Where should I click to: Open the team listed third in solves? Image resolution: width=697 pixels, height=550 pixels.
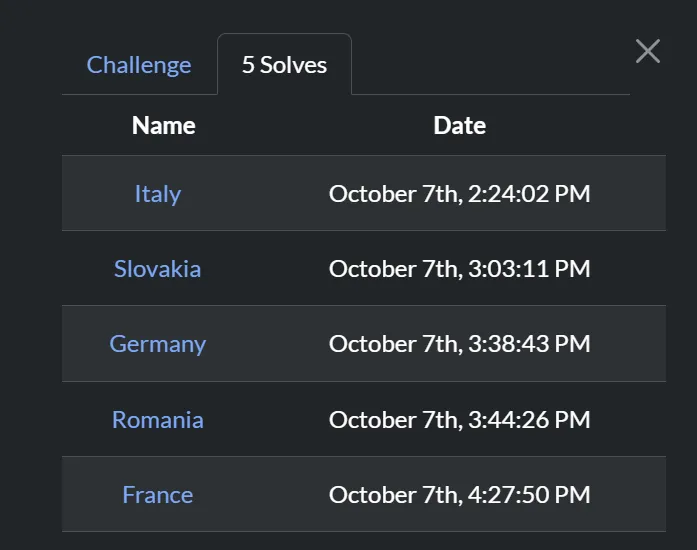coord(158,344)
